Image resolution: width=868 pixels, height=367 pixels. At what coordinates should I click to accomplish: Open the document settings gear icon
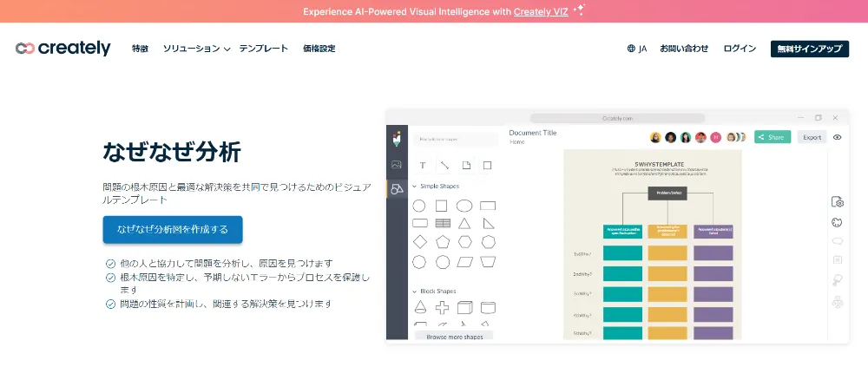838,202
